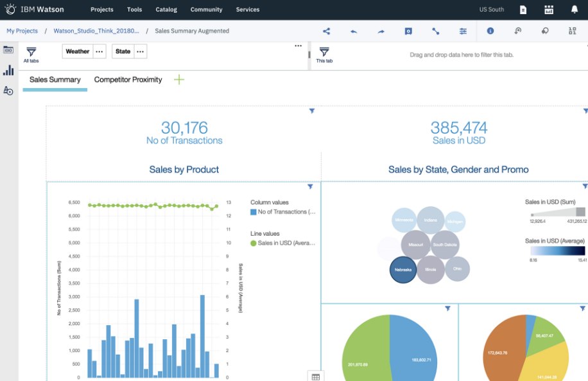Select the Missouri bubble
The width and height of the screenshot is (588, 381).
(415, 245)
